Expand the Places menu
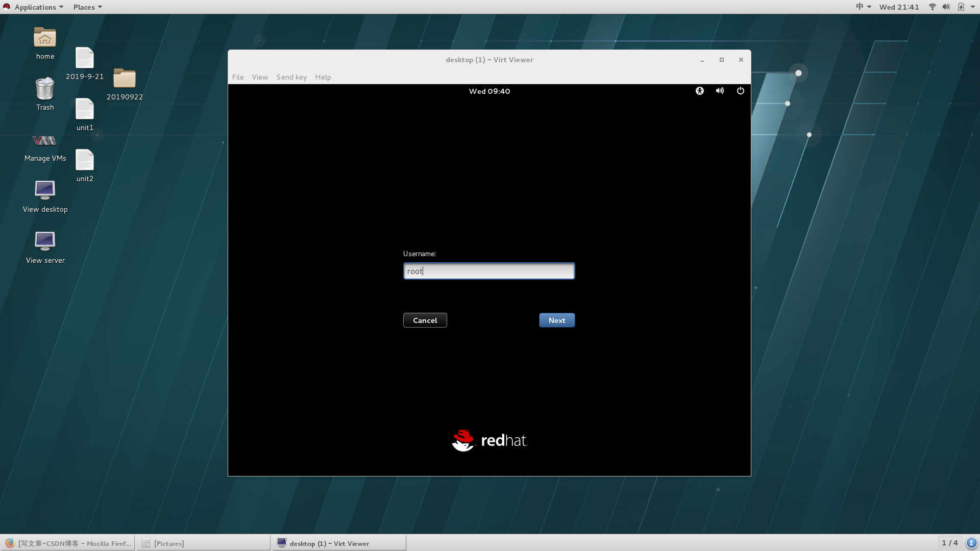 point(87,7)
